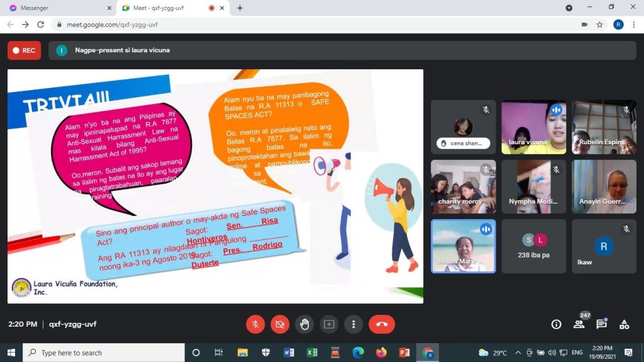Open the Activities panel icon

point(624,324)
